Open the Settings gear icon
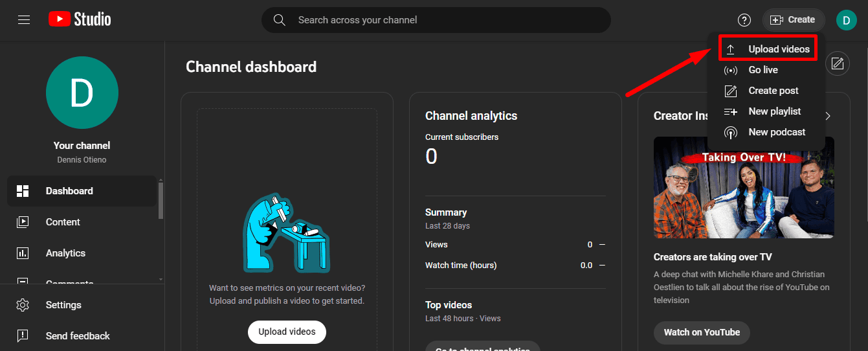This screenshot has width=868, height=351. pyautogui.click(x=23, y=305)
